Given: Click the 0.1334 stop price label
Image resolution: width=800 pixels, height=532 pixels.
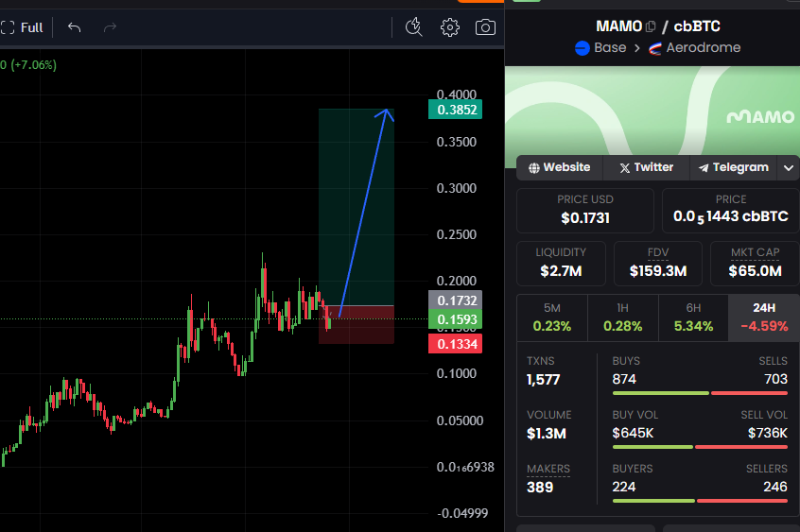Looking at the screenshot, I should (456, 344).
